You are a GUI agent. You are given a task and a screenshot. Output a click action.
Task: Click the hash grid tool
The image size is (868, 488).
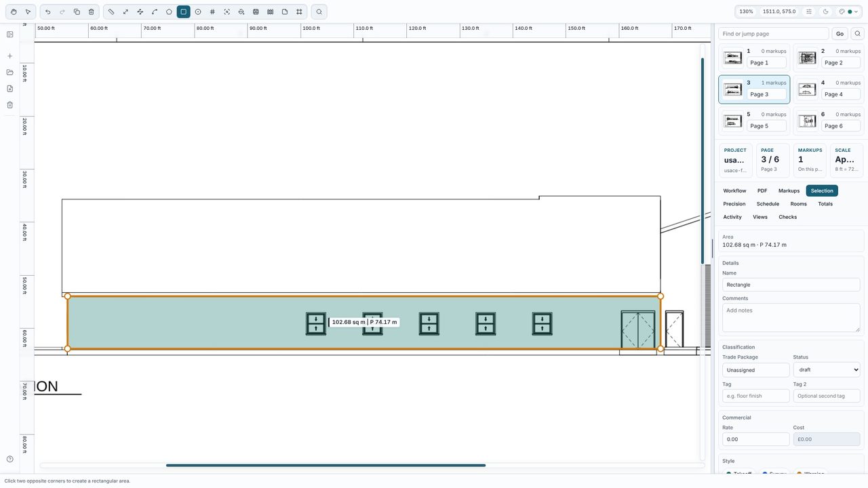(212, 12)
